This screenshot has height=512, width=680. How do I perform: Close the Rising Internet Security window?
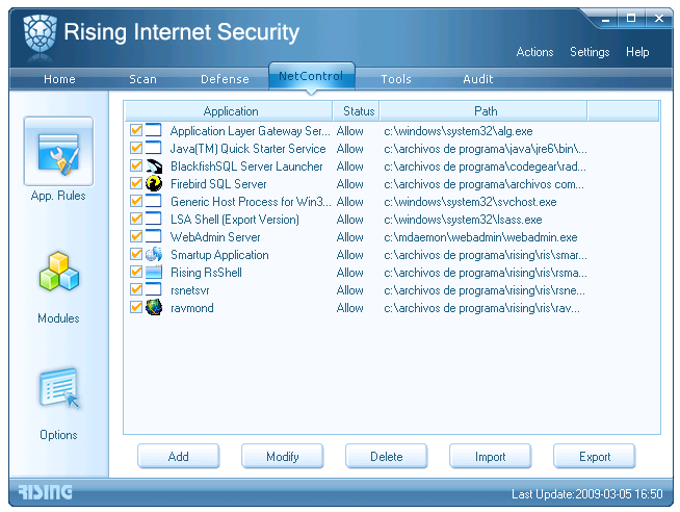[x=659, y=19]
